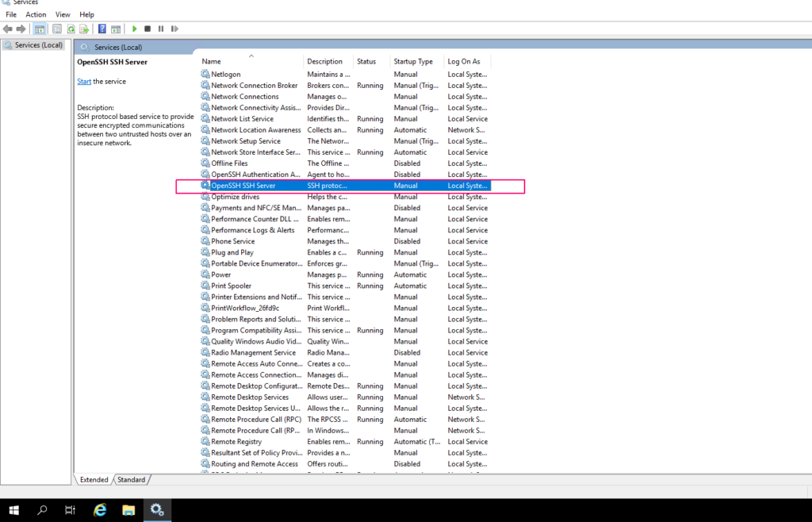This screenshot has width=812, height=522.
Task: Click the Start Service play icon
Action: (135, 29)
